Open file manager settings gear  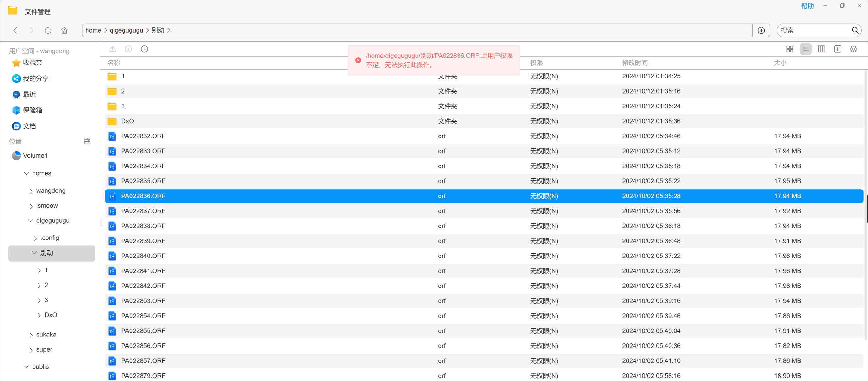tap(853, 49)
